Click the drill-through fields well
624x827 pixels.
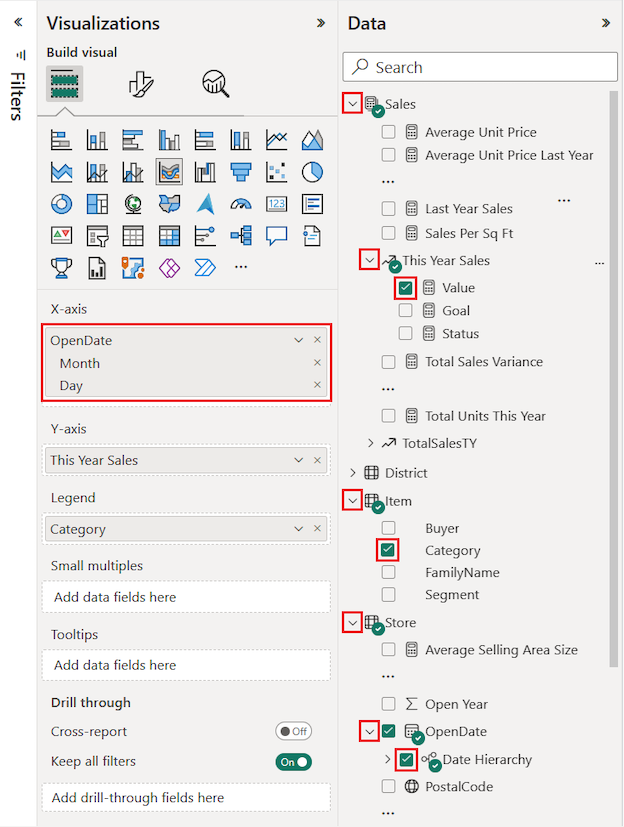[186, 797]
